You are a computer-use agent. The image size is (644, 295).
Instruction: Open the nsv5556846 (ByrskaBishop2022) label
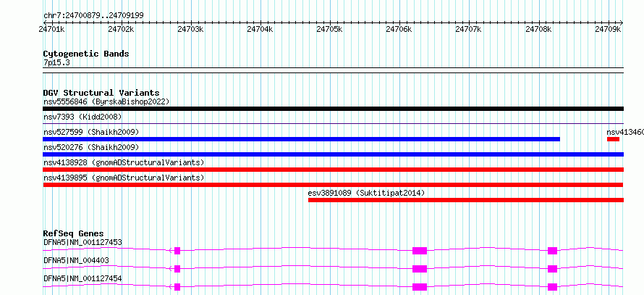(x=106, y=101)
